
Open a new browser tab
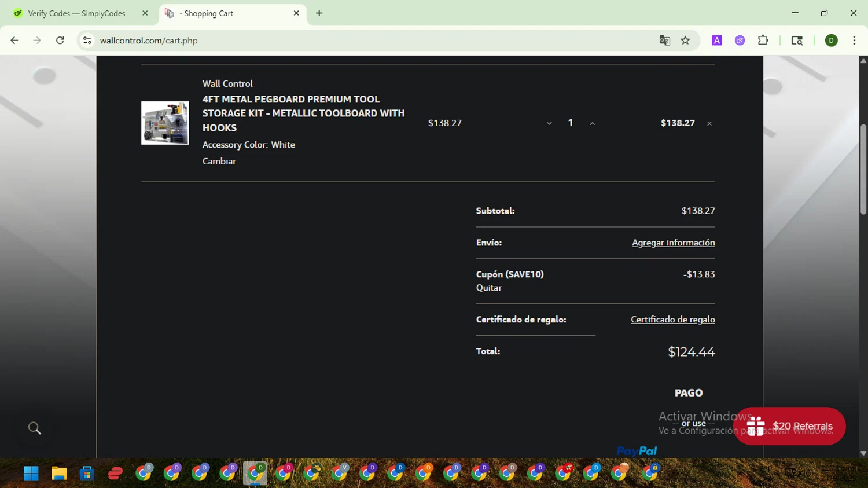(x=319, y=13)
